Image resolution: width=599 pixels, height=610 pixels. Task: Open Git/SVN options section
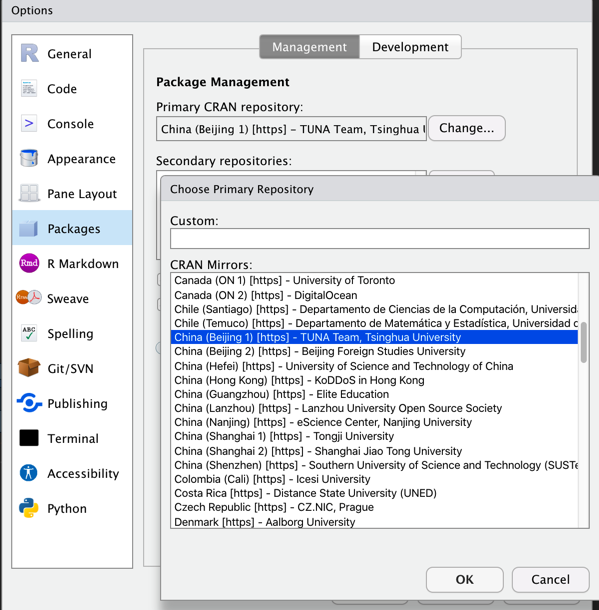coord(72,368)
